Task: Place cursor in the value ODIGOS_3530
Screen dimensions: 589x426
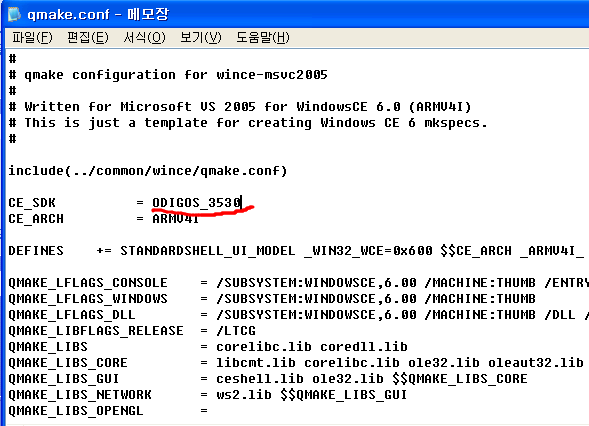Action: (x=196, y=203)
